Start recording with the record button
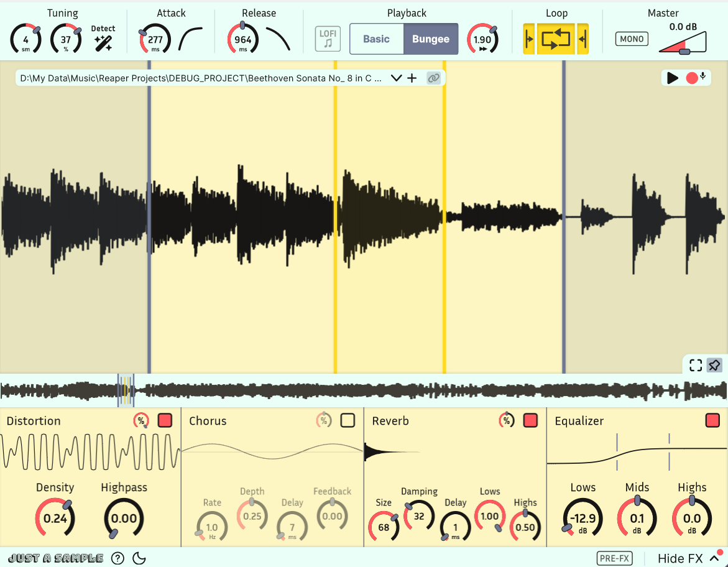 click(x=692, y=78)
